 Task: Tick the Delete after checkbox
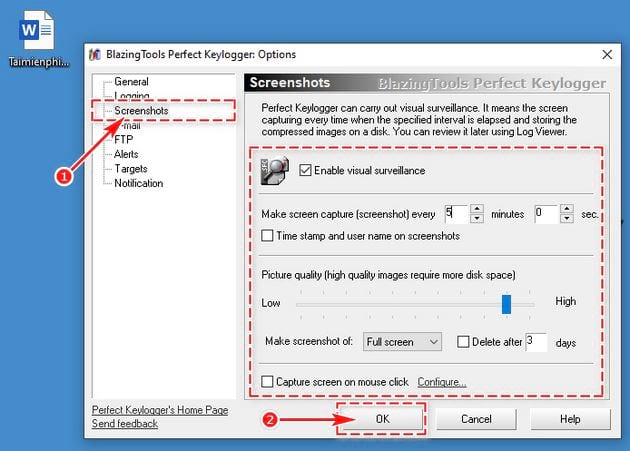pos(463,342)
